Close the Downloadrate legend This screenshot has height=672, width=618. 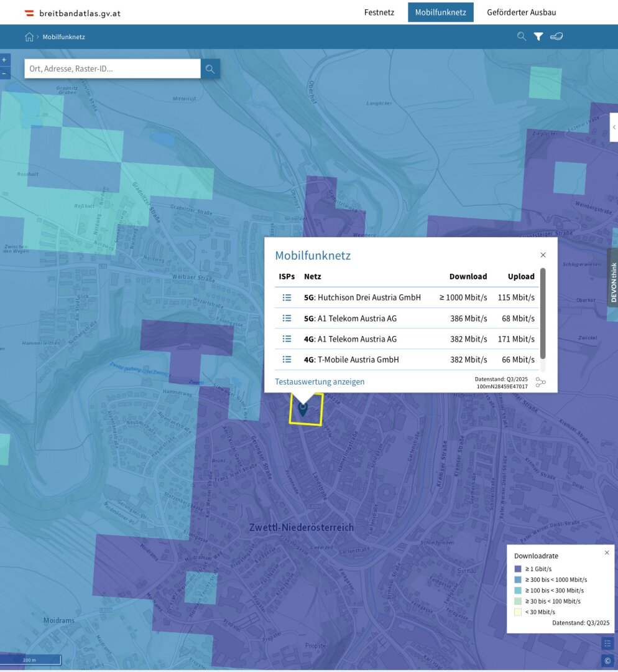[607, 553]
